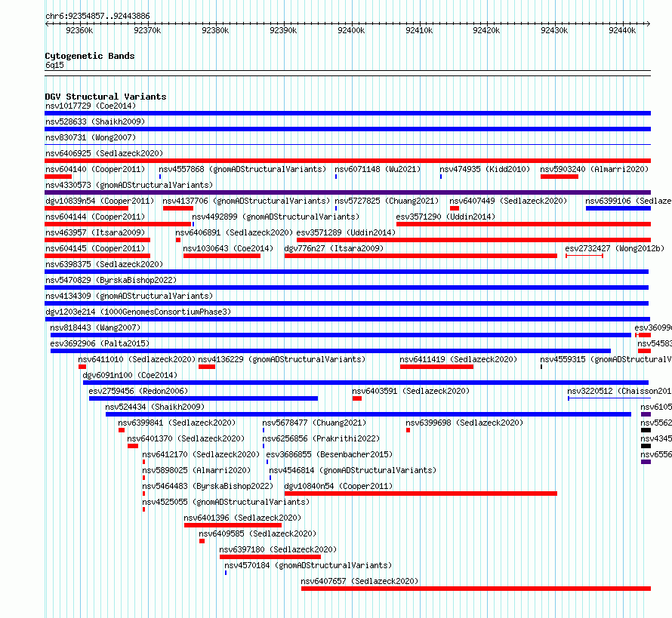Open nsv604140 (Cooper2011) variant label
The height and width of the screenshot is (618, 672).
[95, 169]
